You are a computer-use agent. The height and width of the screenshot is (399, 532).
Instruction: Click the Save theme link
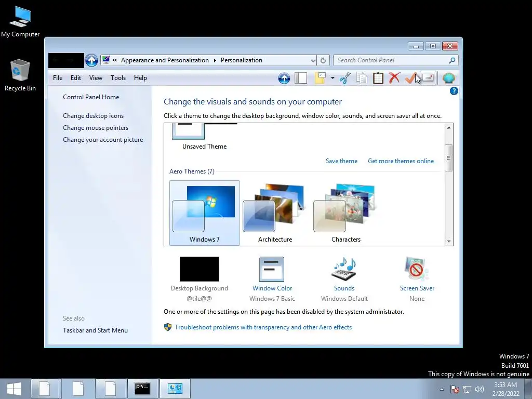tap(342, 161)
